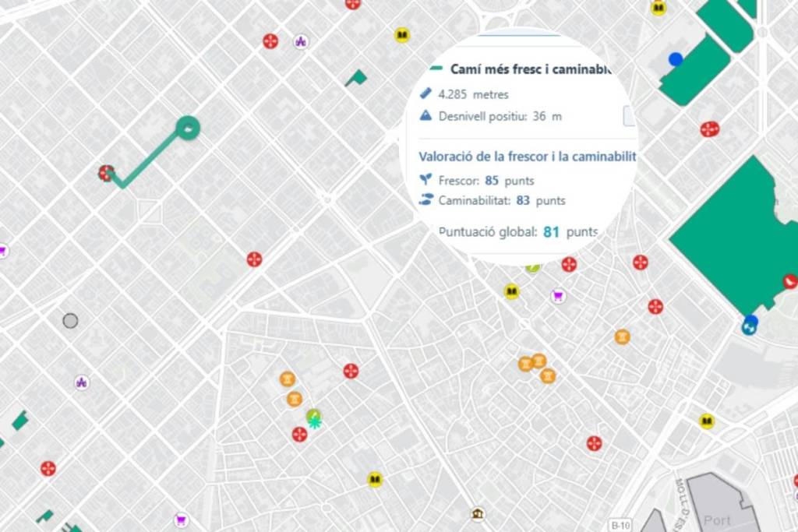Select the red marker on the large green park's edge
This screenshot has width=798, height=532.
(x=790, y=280)
